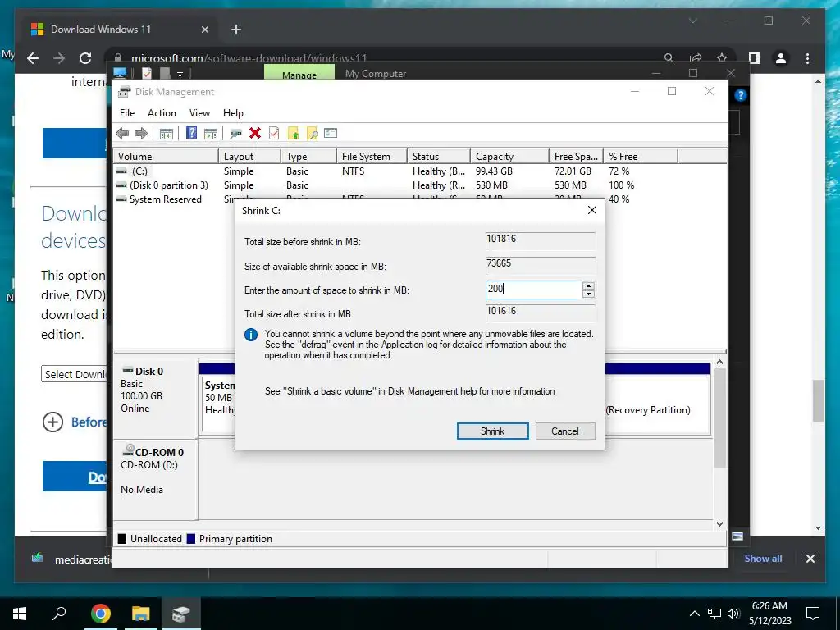Screen dimensions: 840x630
Task: Click the bookmark star icon in Chrome
Action: point(722,57)
